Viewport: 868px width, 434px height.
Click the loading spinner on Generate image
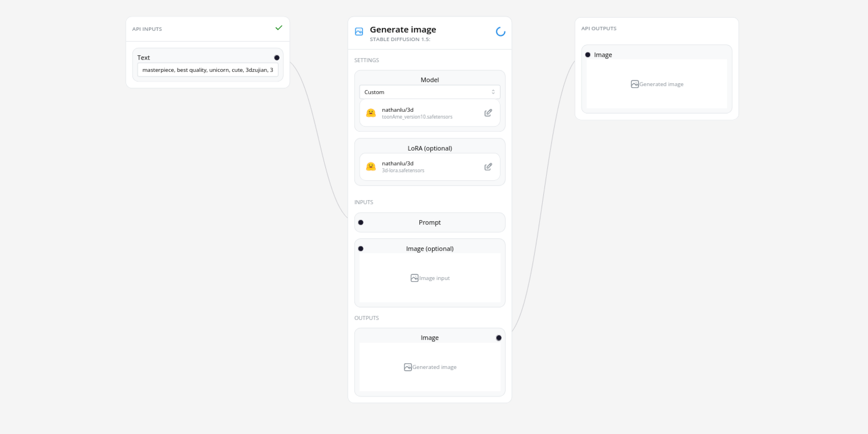tap(499, 31)
